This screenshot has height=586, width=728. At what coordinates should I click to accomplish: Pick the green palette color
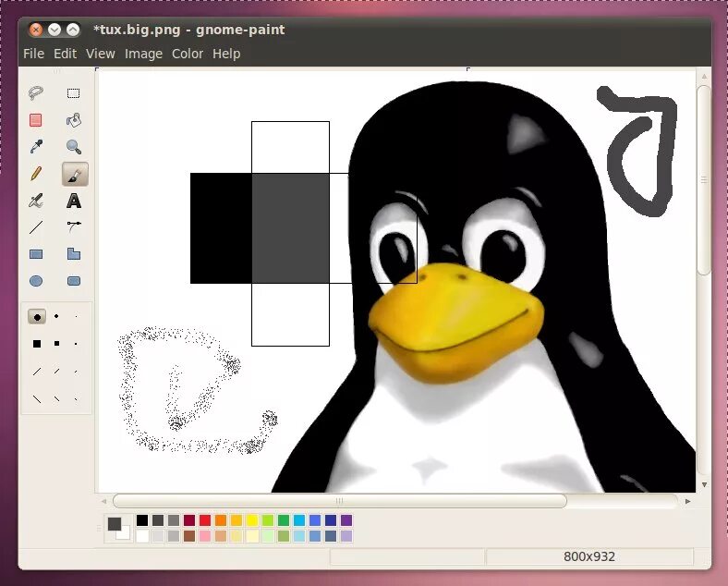pyautogui.click(x=284, y=520)
